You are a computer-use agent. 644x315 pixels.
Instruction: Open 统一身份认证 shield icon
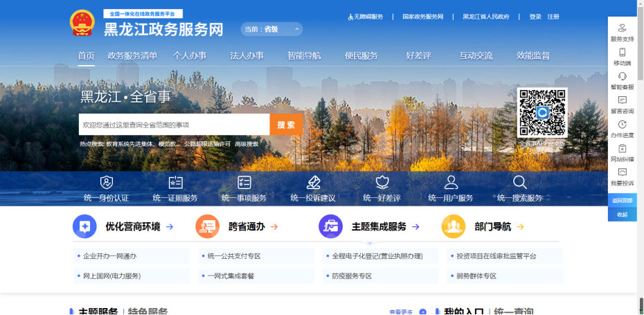(x=107, y=182)
